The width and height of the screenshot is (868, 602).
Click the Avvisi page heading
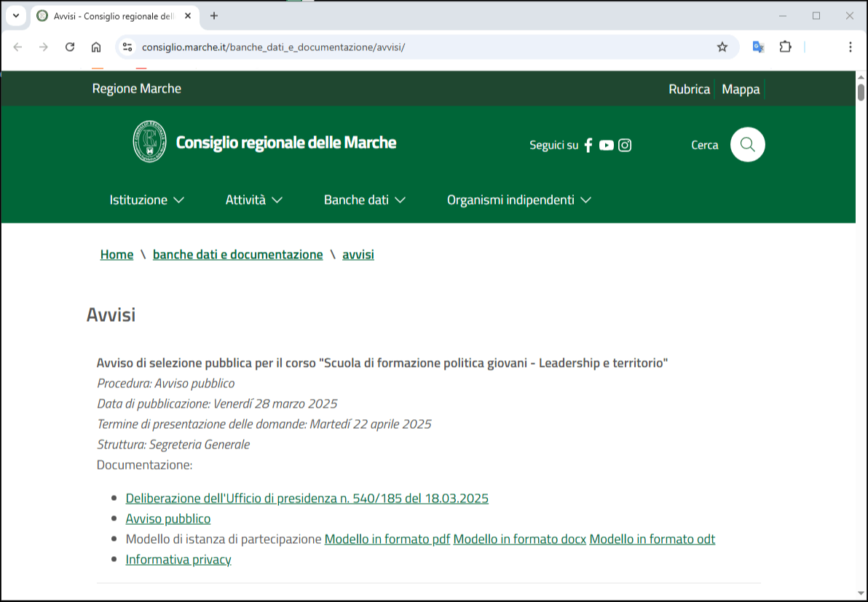[x=111, y=315]
